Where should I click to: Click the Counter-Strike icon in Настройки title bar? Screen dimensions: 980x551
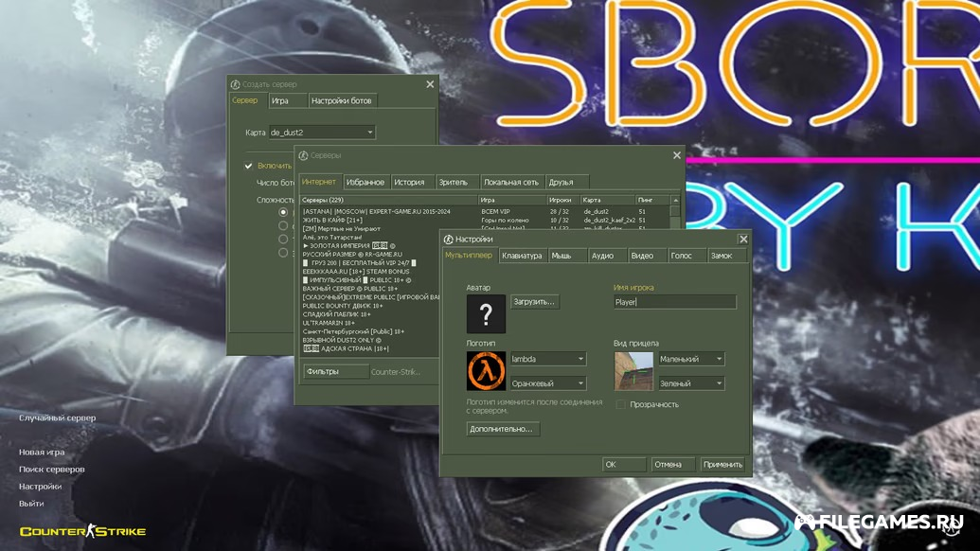(x=448, y=240)
